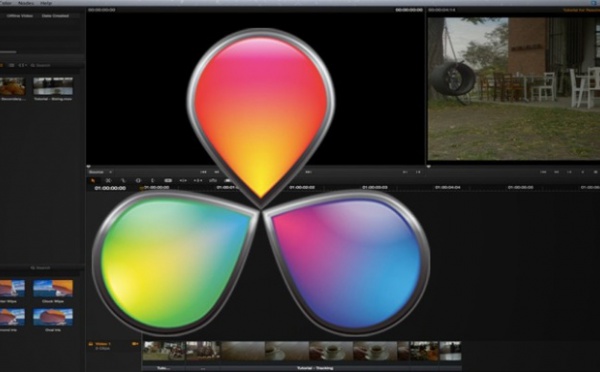
Task: Click the timeline timecode 01:00:00:00 field
Action: (x=110, y=188)
